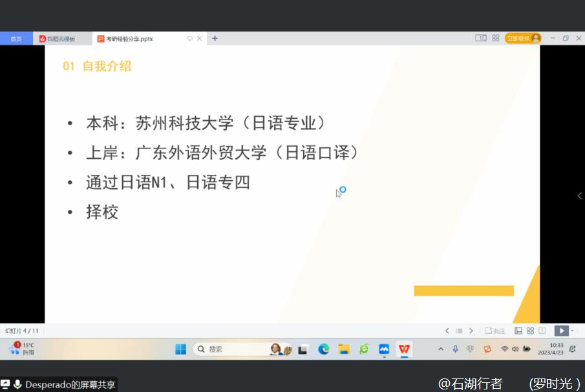Expand slideshow play options dropdown arrow
The width and height of the screenshot is (585, 392).
pos(572,331)
